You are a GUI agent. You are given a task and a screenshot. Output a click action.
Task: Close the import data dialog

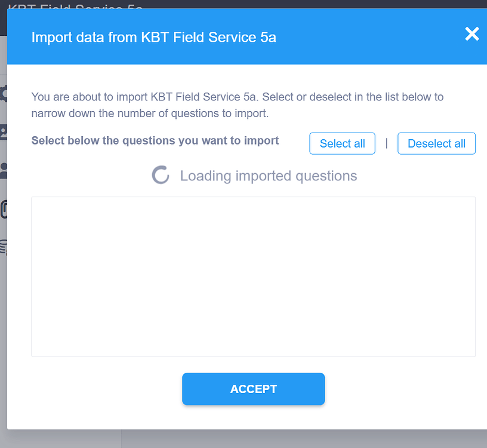(x=471, y=34)
